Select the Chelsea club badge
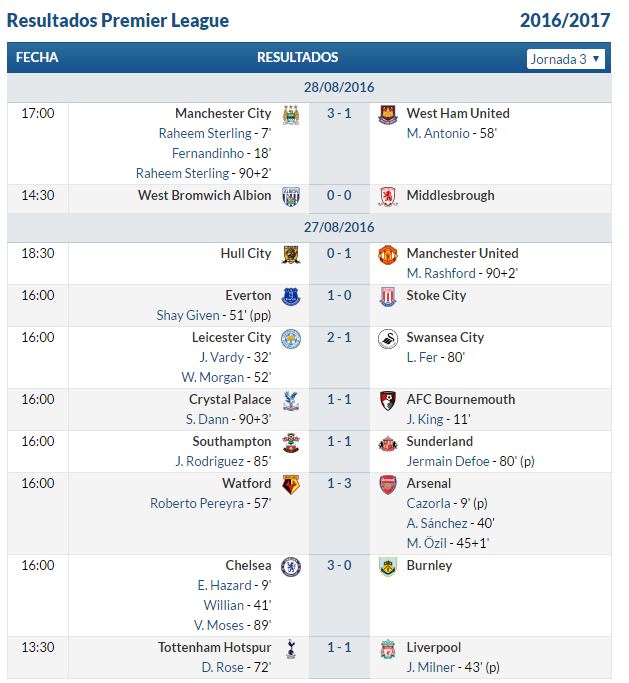This screenshot has height=683, width=629. (x=291, y=567)
